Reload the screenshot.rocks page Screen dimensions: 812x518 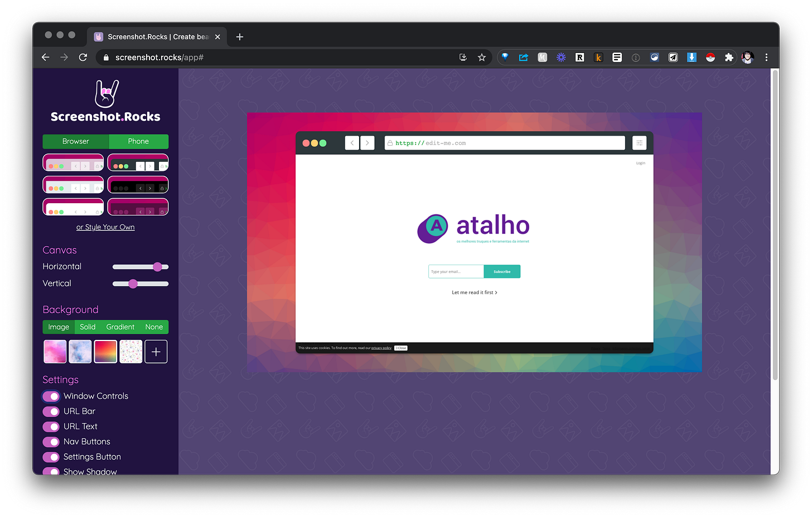click(x=83, y=57)
